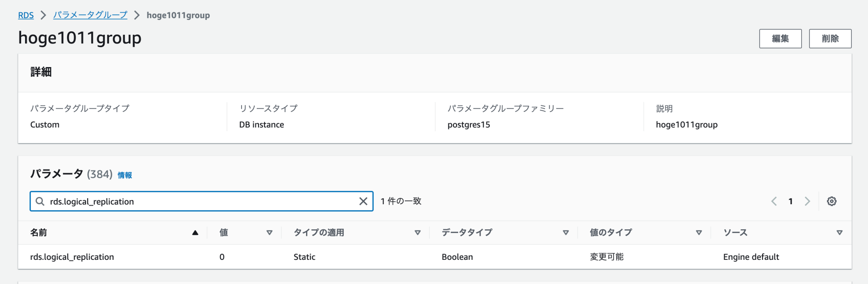Click postgres15 parameter group family value
This screenshot has width=868, height=284.
[x=469, y=125]
